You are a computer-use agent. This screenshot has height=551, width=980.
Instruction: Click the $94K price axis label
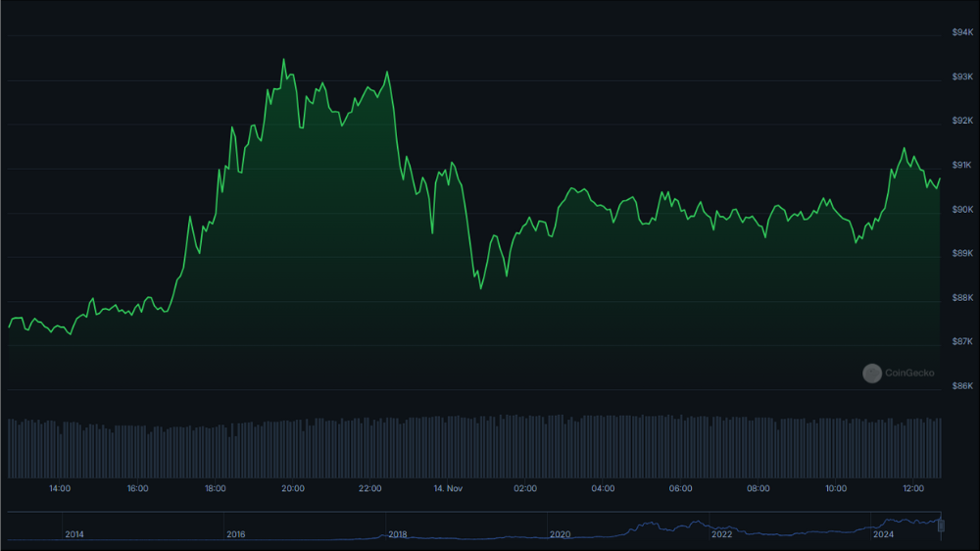[962, 32]
